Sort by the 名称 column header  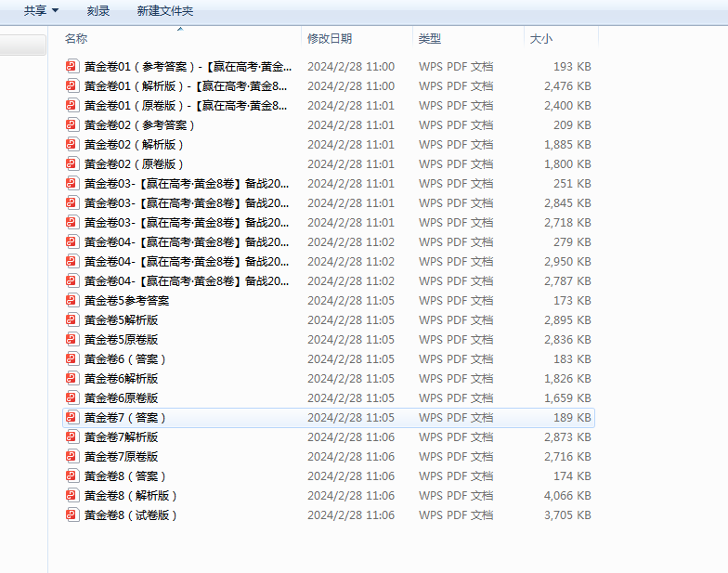click(76, 39)
